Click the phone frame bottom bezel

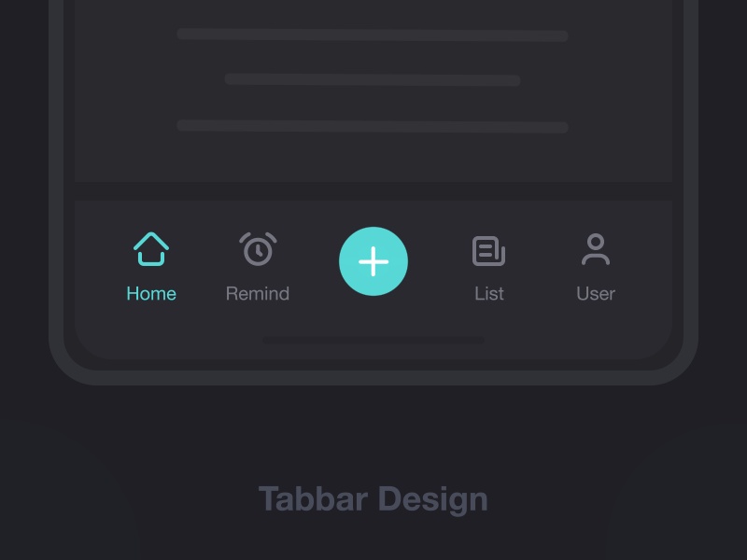coord(373,377)
